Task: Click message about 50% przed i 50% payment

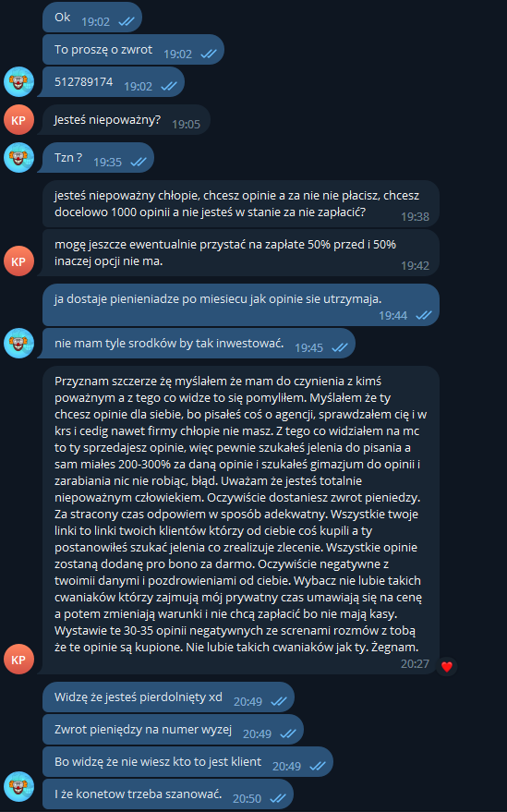Action: (241, 253)
